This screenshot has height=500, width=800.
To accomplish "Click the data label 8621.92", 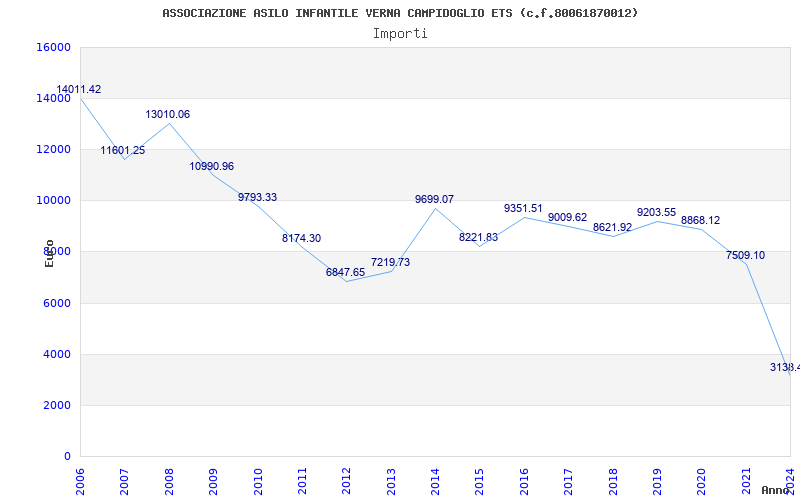I will click(612, 228).
